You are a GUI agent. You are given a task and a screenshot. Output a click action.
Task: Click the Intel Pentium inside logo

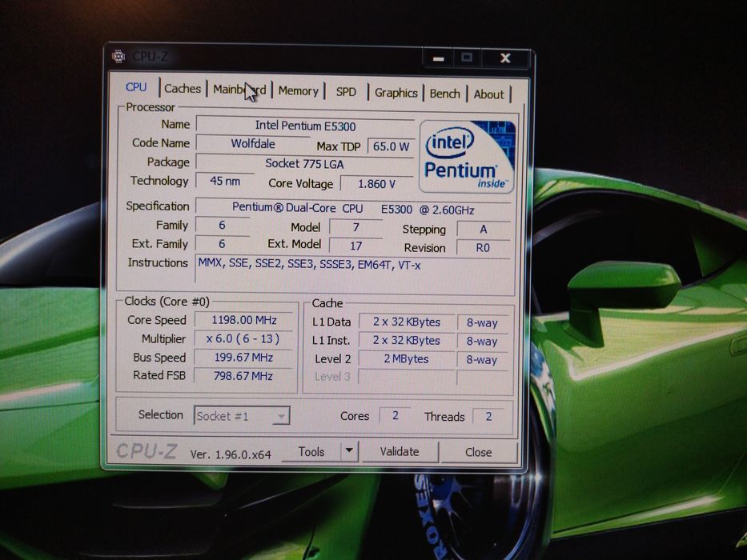467,156
